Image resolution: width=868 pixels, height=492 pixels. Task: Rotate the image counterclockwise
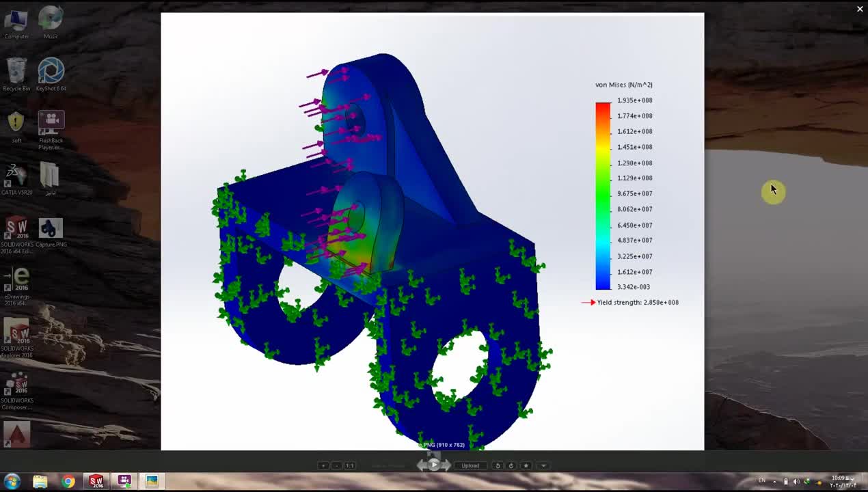click(x=498, y=465)
